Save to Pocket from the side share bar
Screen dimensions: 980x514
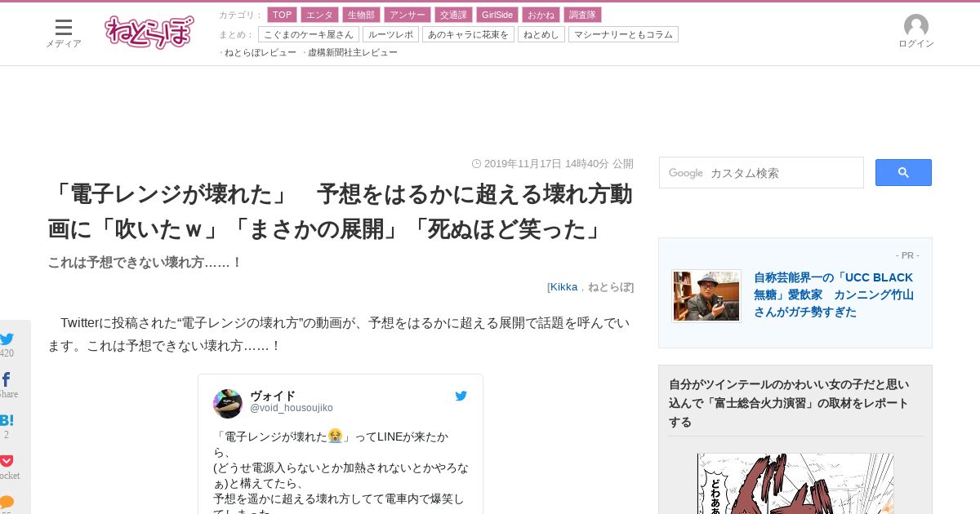click(7, 461)
